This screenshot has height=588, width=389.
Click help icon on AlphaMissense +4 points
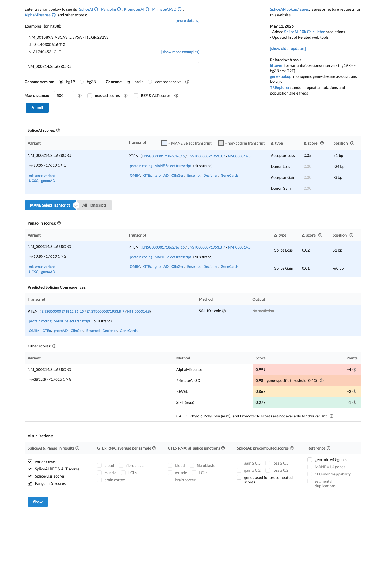[x=354, y=370]
